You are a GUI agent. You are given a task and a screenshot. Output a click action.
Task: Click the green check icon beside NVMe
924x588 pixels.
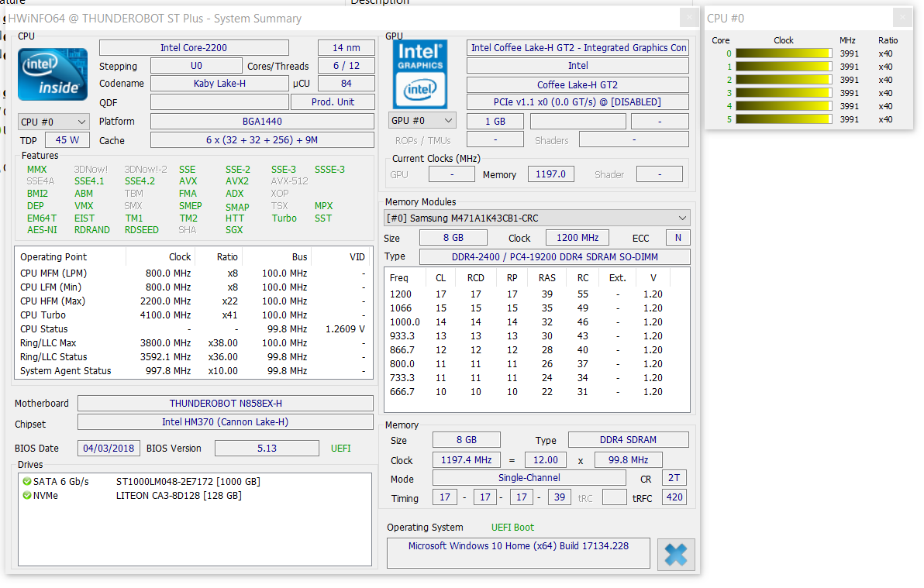26,496
